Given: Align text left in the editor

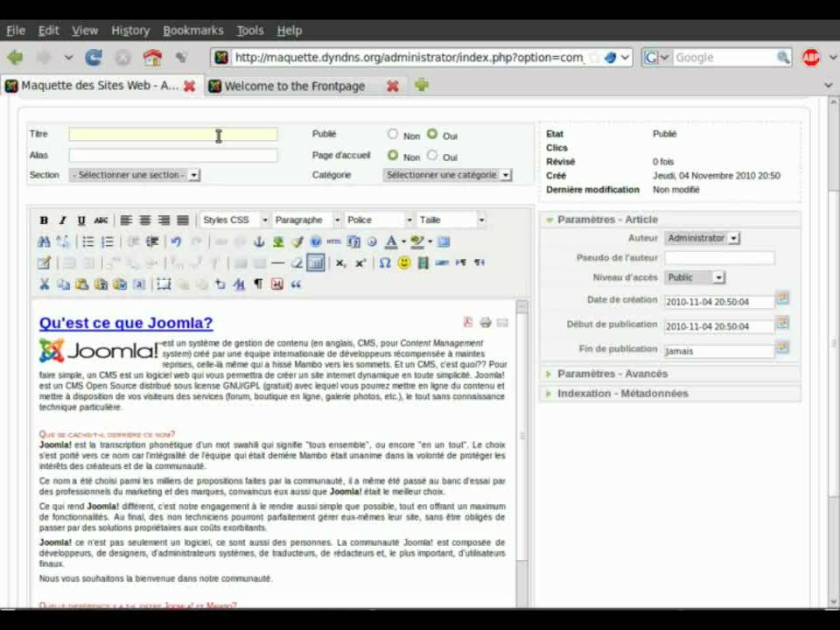Looking at the screenshot, I should click(x=126, y=220).
